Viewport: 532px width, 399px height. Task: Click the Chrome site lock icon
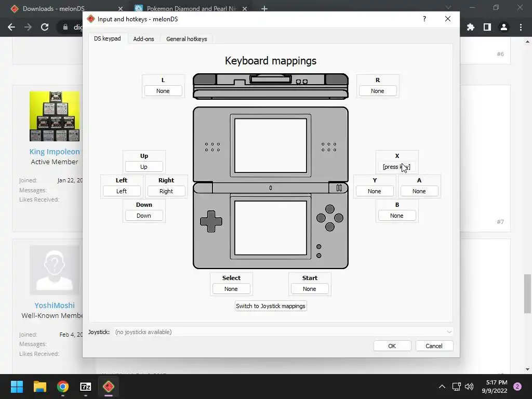(65, 27)
